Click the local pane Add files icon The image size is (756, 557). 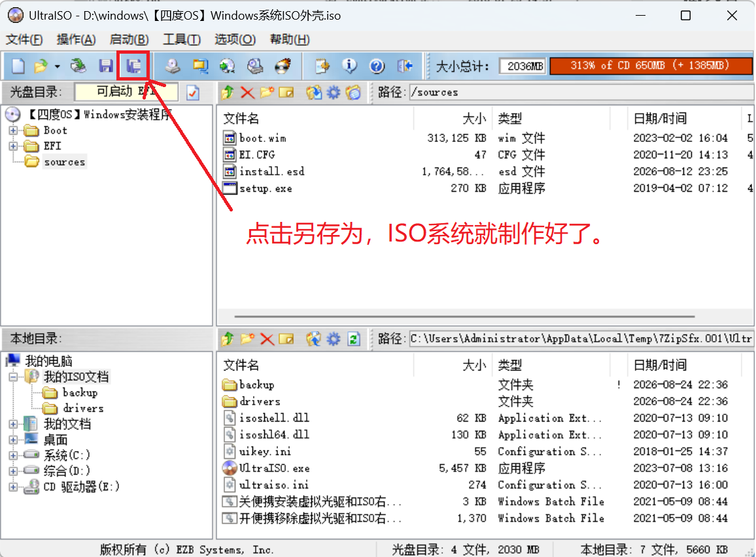[314, 339]
